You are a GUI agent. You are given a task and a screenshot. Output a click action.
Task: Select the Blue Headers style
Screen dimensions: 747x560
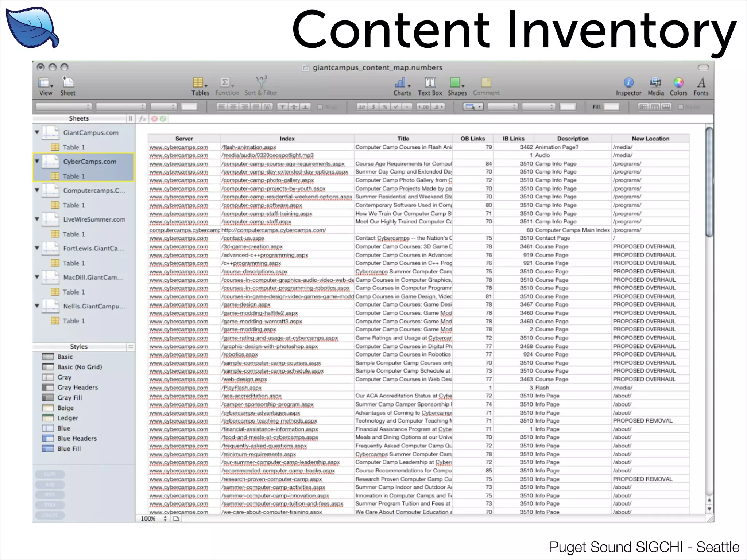point(77,438)
